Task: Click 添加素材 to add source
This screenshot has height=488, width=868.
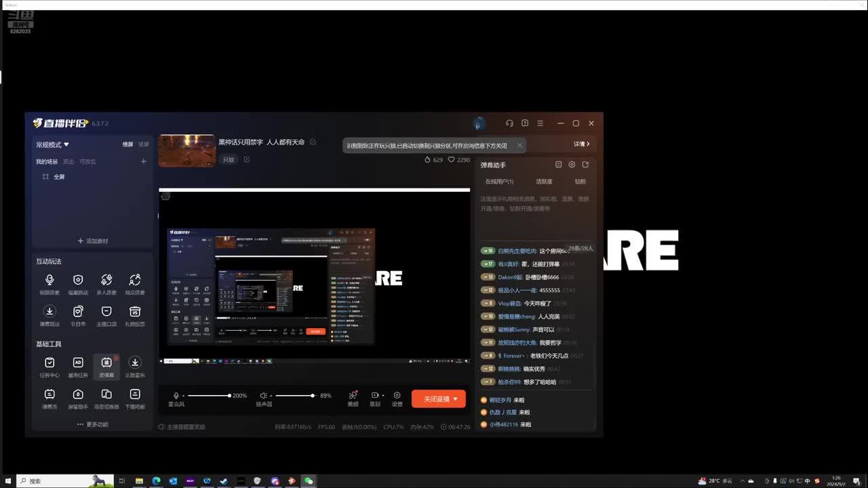Action: (x=93, y=241)
